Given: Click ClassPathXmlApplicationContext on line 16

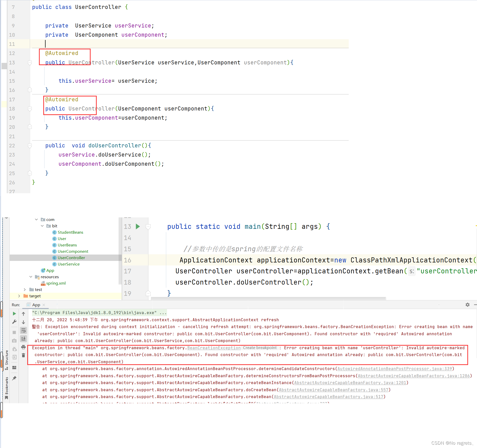Looking at the screenshot, I should pos(412,260).
